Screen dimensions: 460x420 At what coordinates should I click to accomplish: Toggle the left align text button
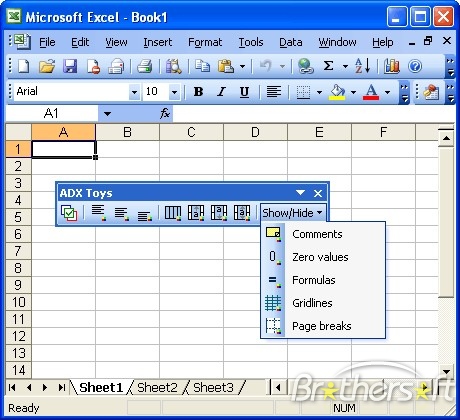(x=274, y=92)
